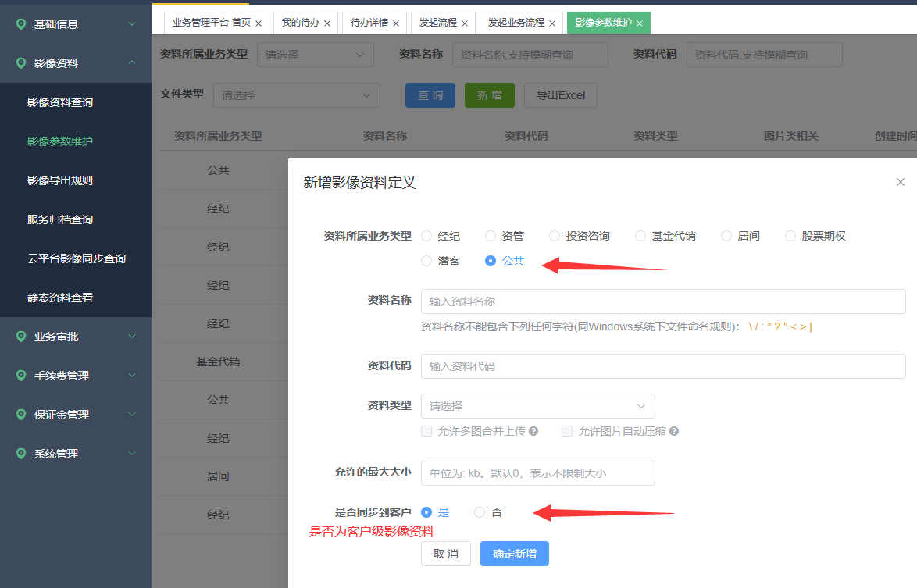Select the 投资咨询 radio option
This screenshot has width=917, height=588.
tap(555, 236)
